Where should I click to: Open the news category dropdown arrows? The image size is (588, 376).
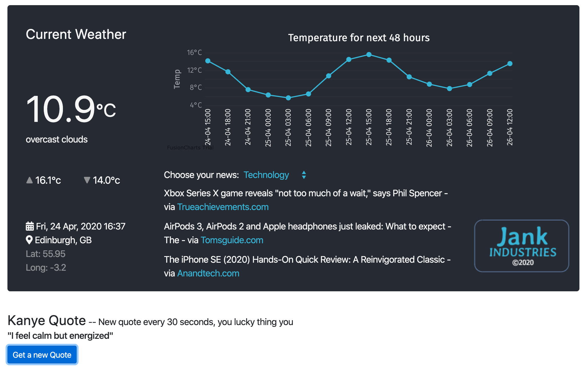pyautogui.click(x=304, y=175)
